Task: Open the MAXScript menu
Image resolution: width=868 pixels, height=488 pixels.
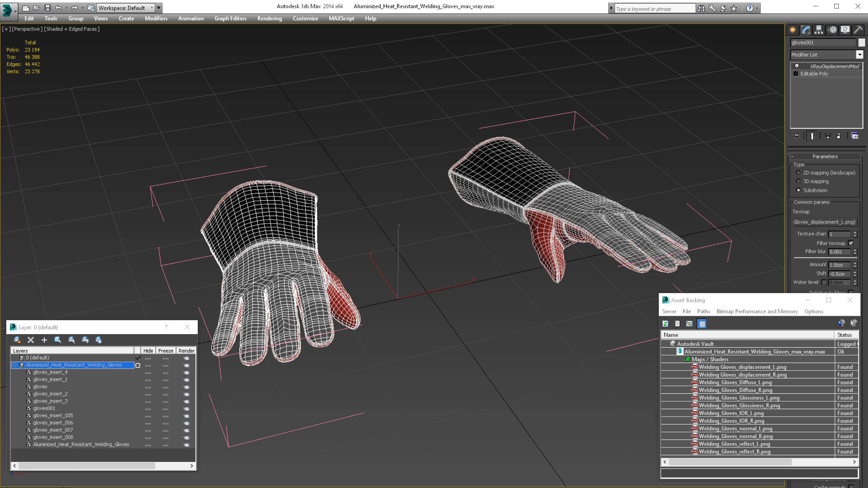Action: pos(341,18)
